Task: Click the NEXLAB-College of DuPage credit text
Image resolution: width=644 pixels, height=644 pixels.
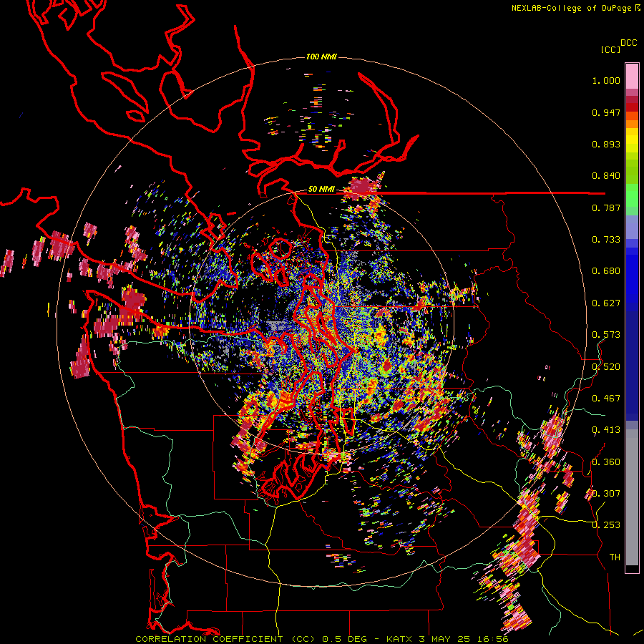Action: 572,8
